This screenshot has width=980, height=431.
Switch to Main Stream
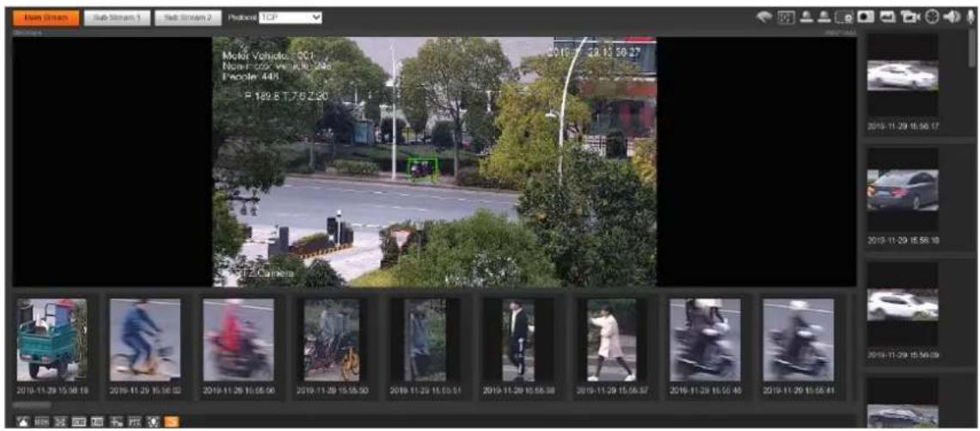coord(45,18)
